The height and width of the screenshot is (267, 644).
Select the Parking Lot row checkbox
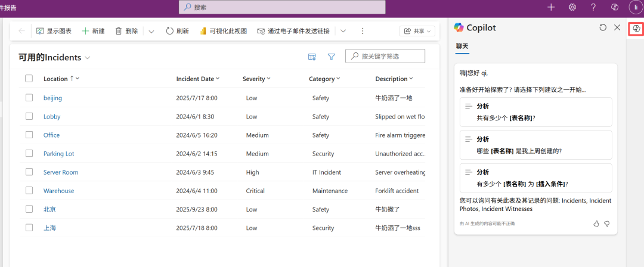pyautogui.click(x=29, y=153)
